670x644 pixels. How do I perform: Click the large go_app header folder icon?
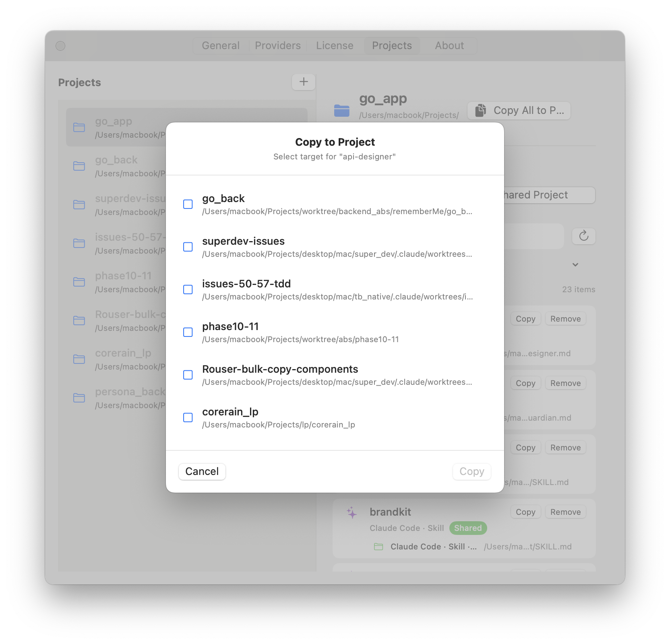point(342,110)
